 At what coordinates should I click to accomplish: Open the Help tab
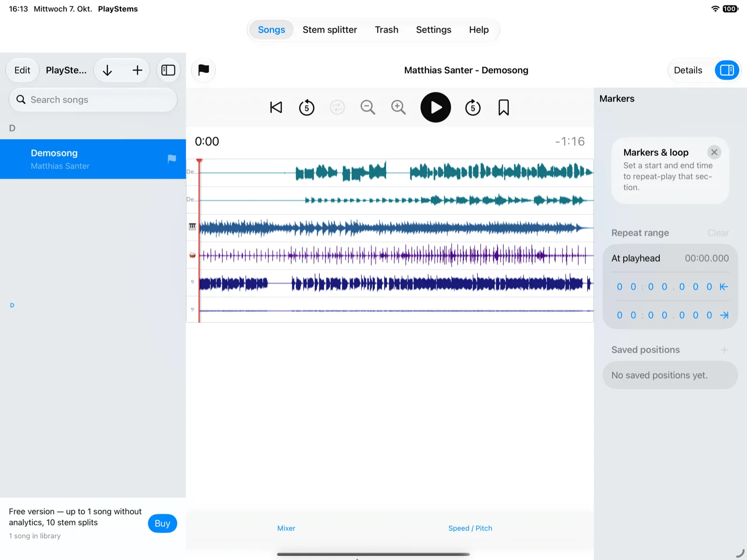click(479, 30)
